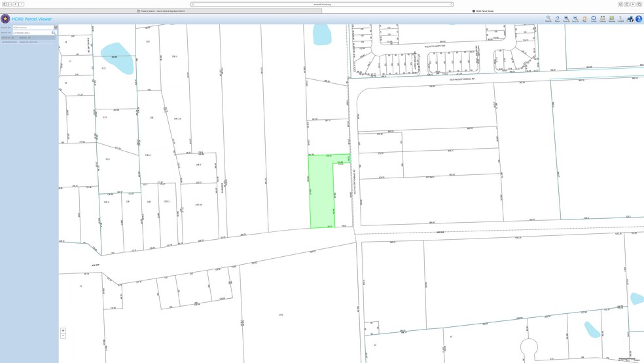Screen dimensions: 644x363
Task: Click the Print map icon
Action: pyautogui.click(x=630, y=19)
